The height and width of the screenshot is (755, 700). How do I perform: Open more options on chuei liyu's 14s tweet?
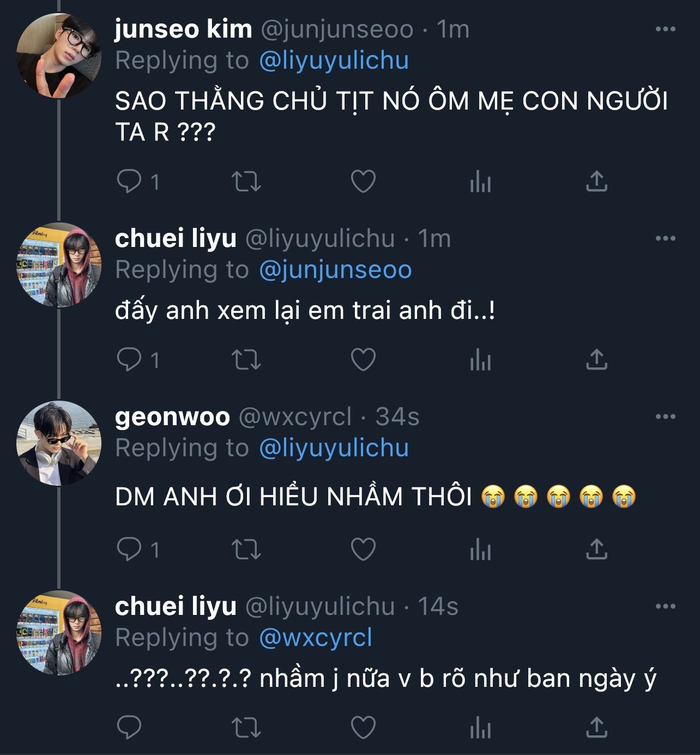665,606
